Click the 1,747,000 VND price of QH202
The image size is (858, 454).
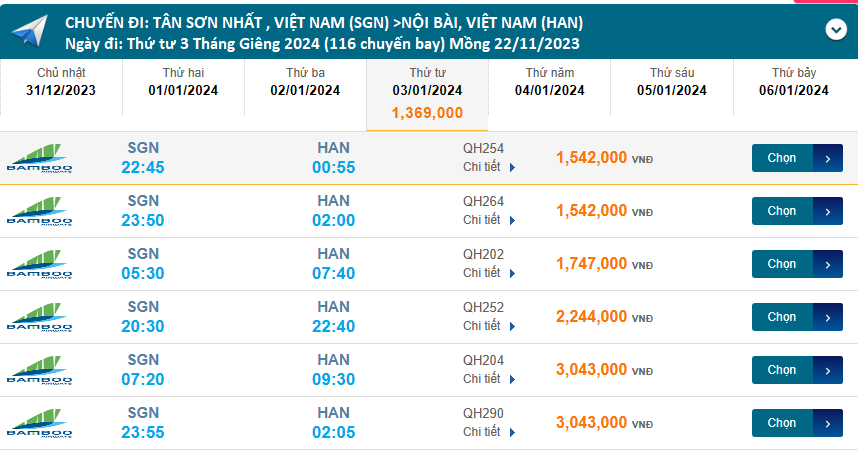tap(592, 264)
